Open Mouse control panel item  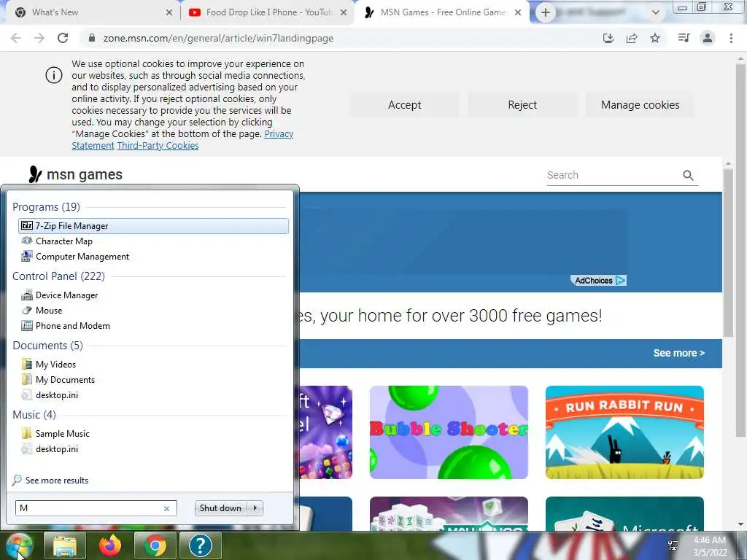pyautogui.click(x=153, y=311)
